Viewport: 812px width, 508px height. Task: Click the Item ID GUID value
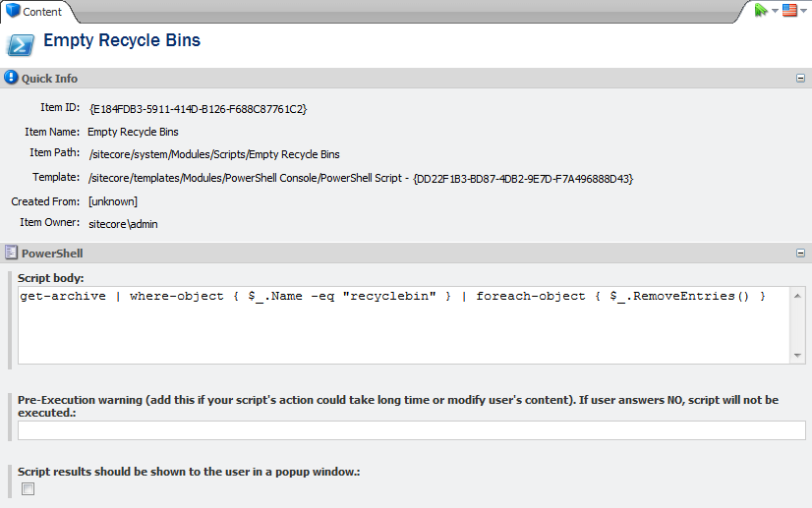tap(198, 109)
